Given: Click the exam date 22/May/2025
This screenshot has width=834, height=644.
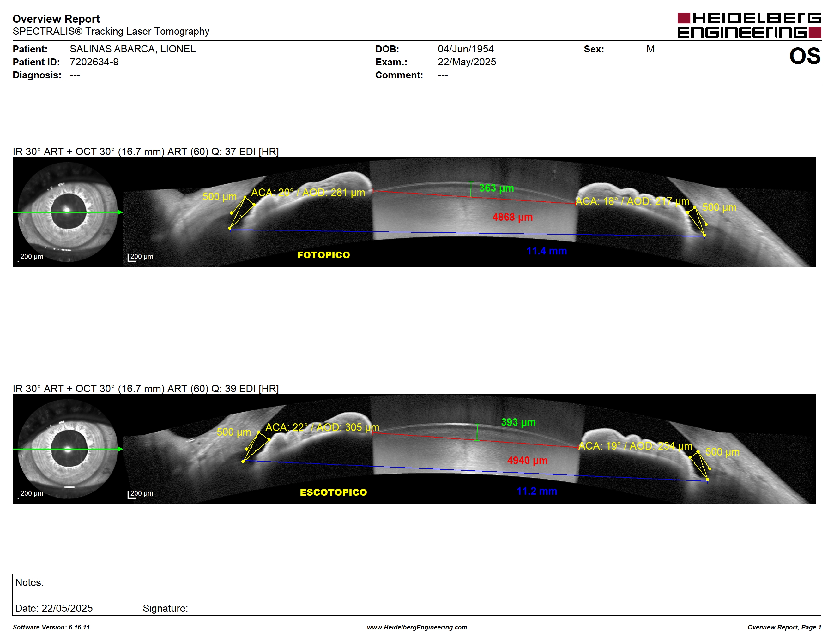Looking at the screenshot, I should pos(467,62).
